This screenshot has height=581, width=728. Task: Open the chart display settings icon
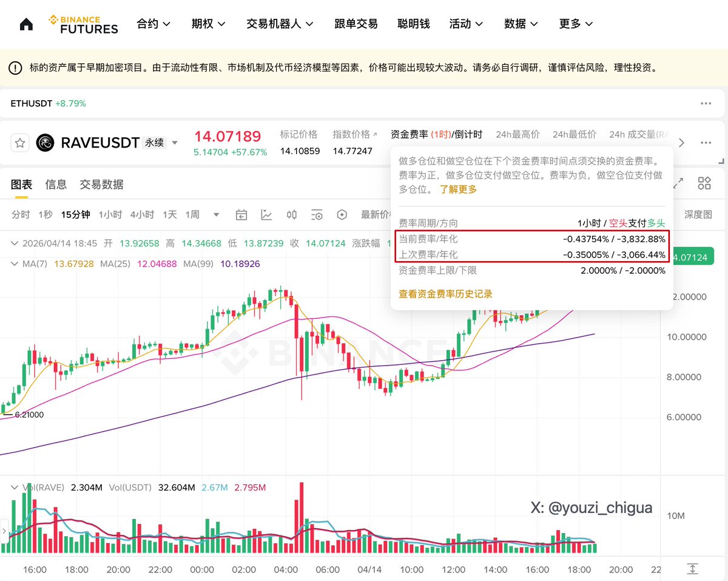pyautogui.click(x=317, y=214)
